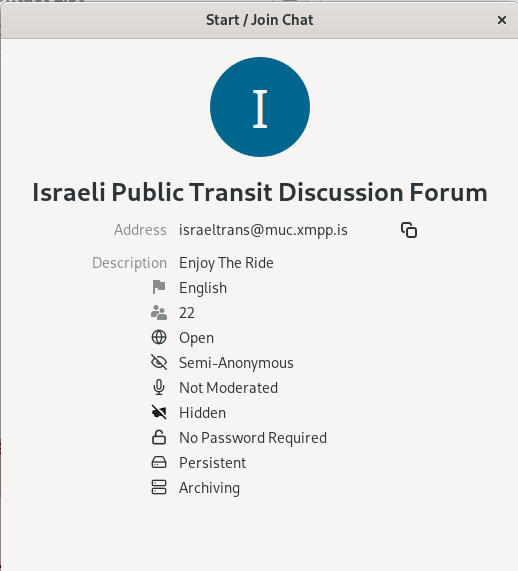Click the Archiving server icon
The height and width of the screenshot is (571, 518).
(x=159, y=487)
